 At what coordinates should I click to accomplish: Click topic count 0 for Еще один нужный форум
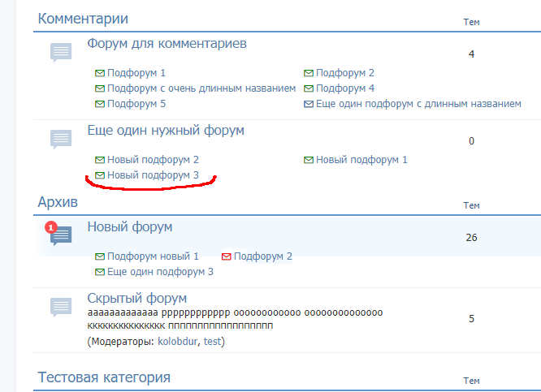pos(471,141)
